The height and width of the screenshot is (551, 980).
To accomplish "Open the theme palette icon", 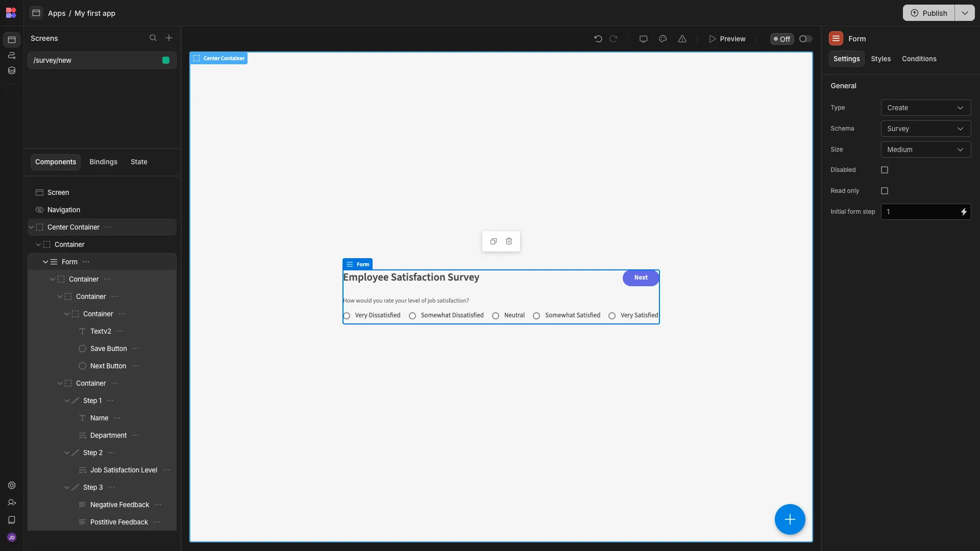I will (x=663, y=39).
